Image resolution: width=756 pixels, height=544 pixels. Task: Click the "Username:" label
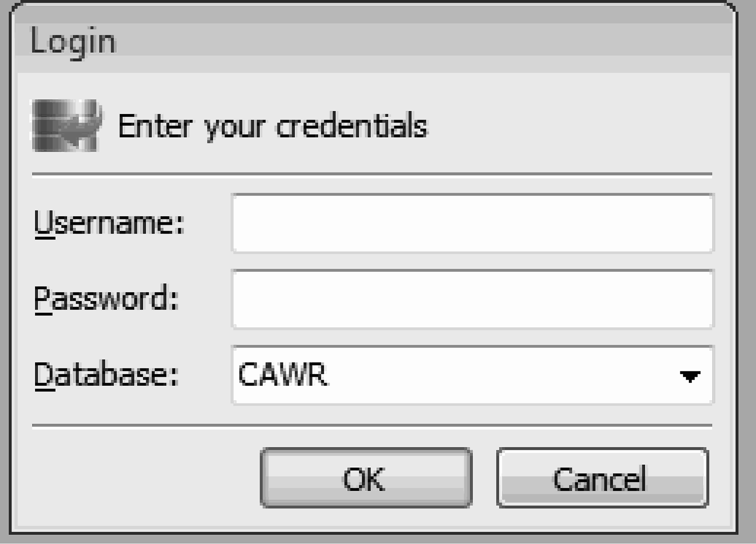109,223
